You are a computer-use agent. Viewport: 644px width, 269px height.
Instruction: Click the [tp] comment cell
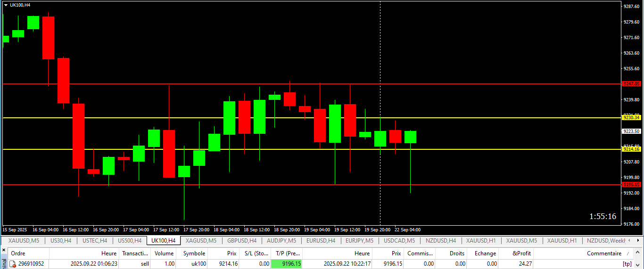pos(627,264)
